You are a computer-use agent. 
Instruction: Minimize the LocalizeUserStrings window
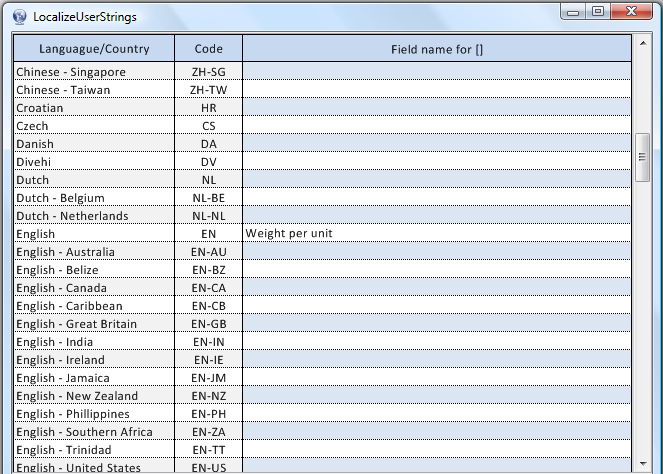click(574, 12)
